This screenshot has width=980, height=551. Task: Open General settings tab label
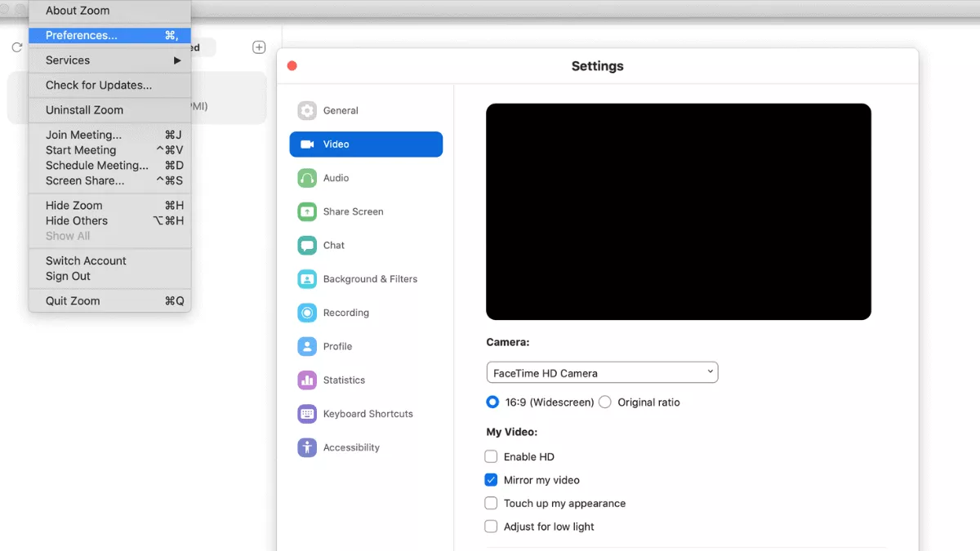[x=341, y=111]
